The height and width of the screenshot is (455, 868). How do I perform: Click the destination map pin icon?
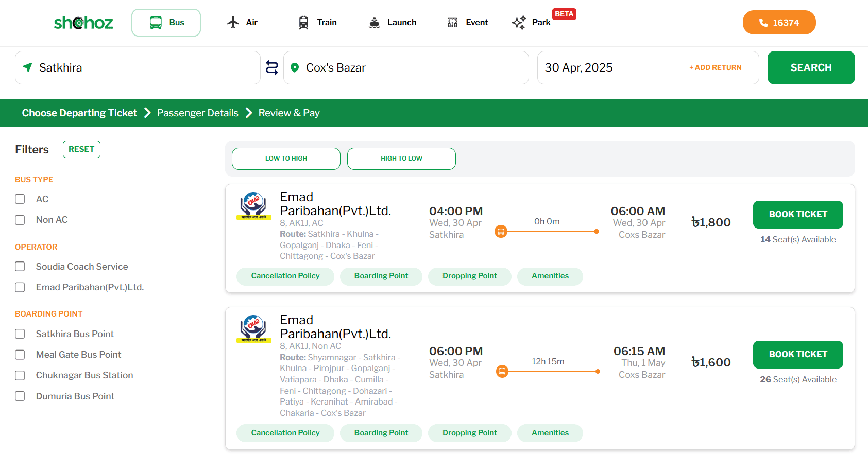295,67
